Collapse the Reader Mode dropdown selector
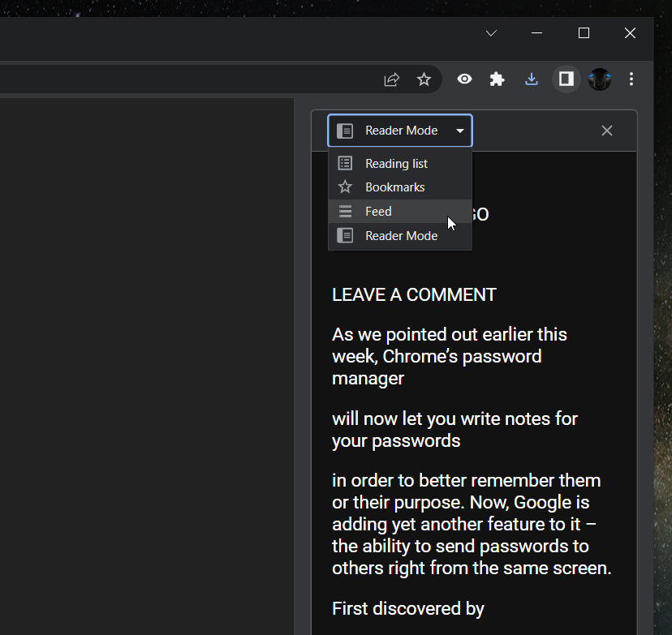The width and height of the screenshot is (672, 635). (x=400, y=131)
